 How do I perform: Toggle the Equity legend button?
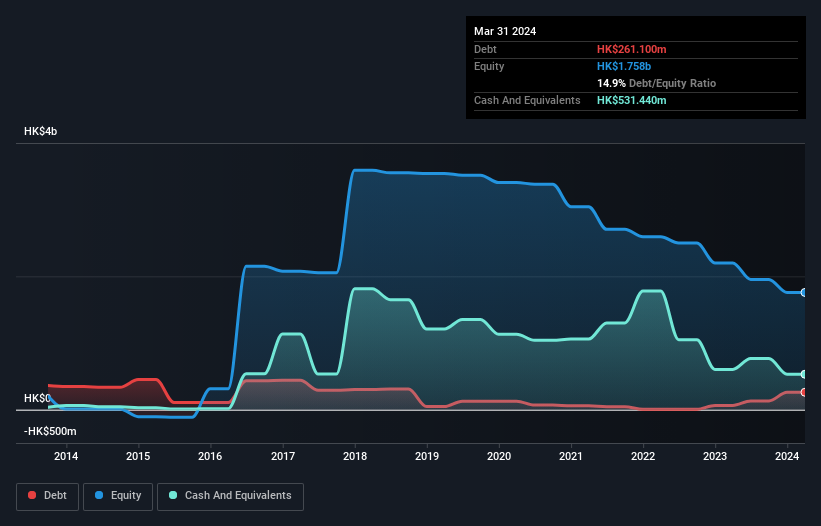coord(118,496)
